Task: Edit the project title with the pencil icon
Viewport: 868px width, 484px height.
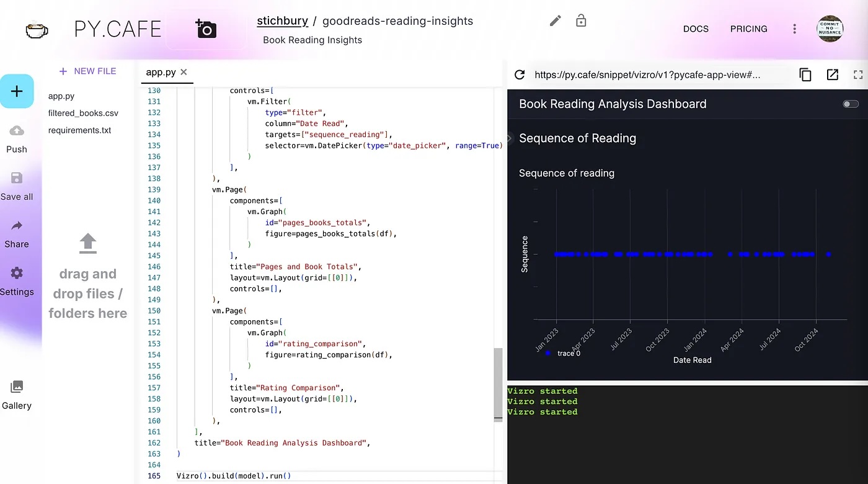Action: coord(555,20)
